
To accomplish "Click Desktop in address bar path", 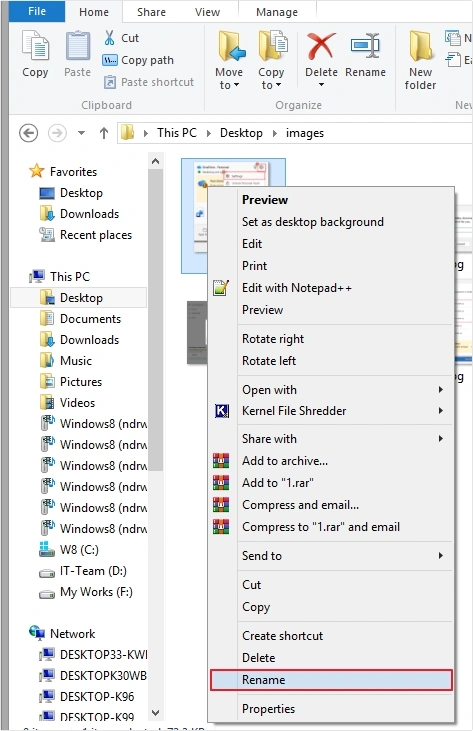I will tap(241, 133).
